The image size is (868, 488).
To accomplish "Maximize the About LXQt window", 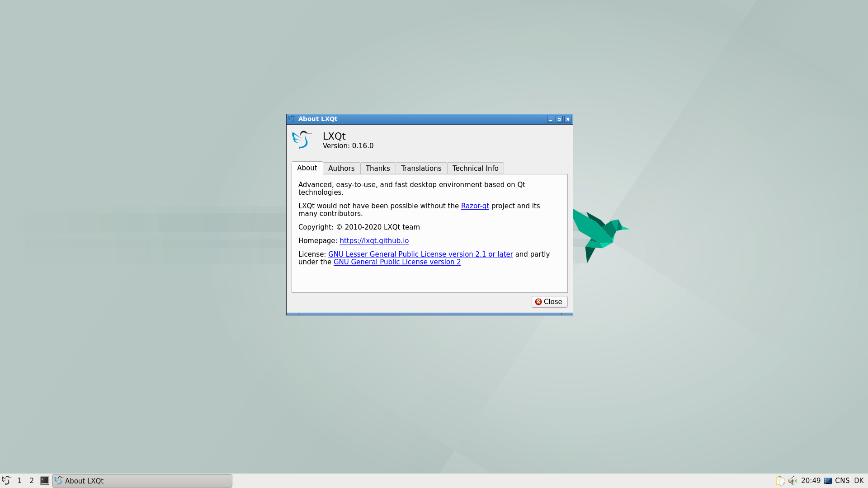I will 559,119.
